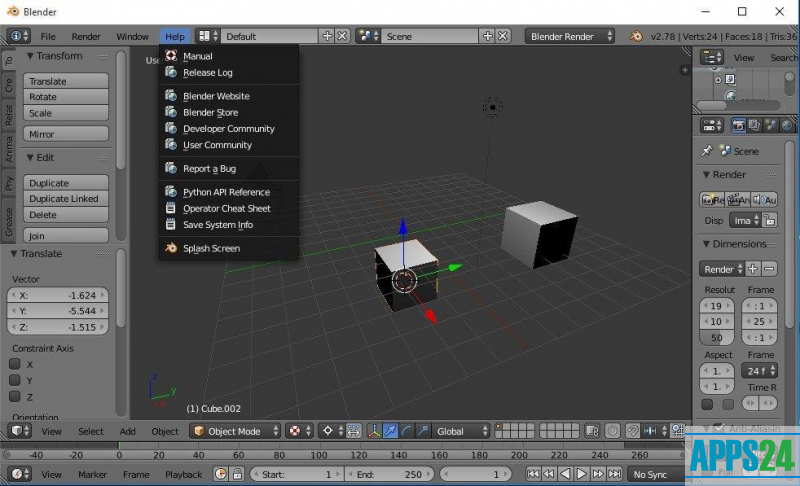
Task: Click the Start frame field
Action: coord(296,474)
